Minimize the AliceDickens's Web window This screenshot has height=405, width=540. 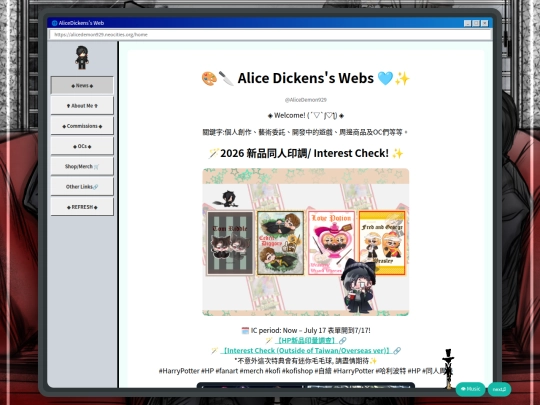(x=467, y=23)
